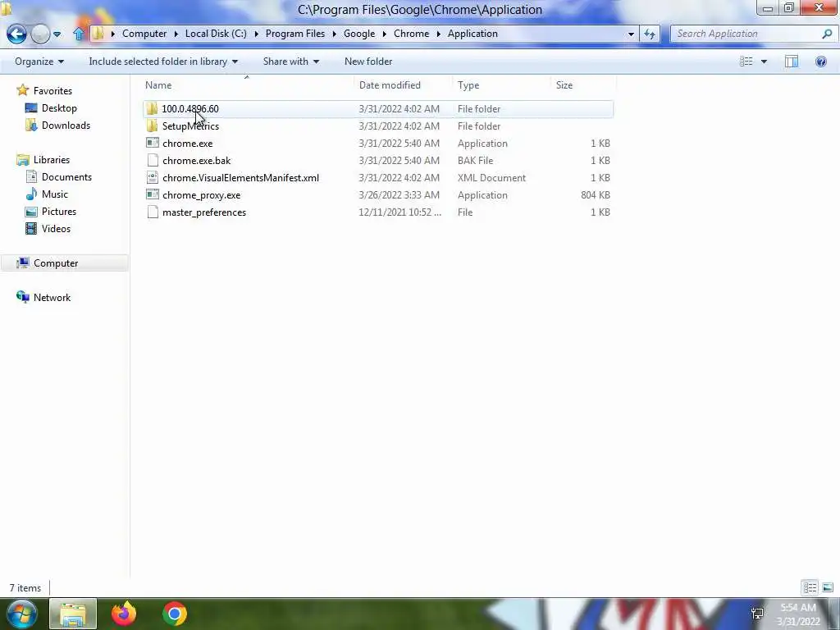Open the Windows Start menu
840x630 pixels.
click(x=22, y=614)
